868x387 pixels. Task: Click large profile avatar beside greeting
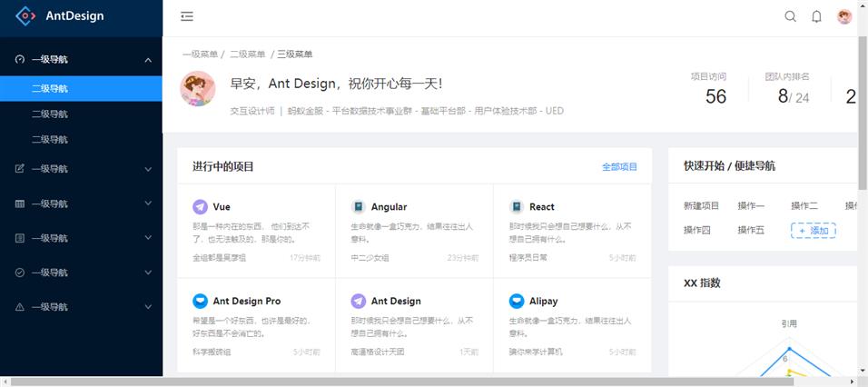point(198,89)
